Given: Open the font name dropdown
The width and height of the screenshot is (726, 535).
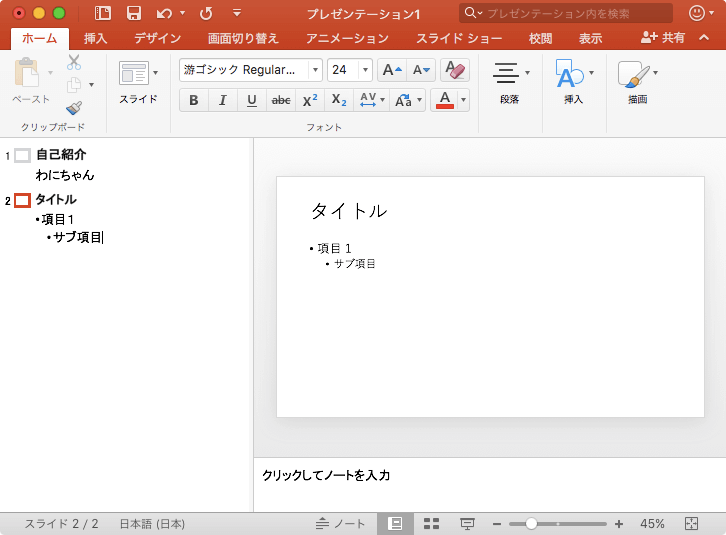Looking at the screenshot, I should [315, 70].
